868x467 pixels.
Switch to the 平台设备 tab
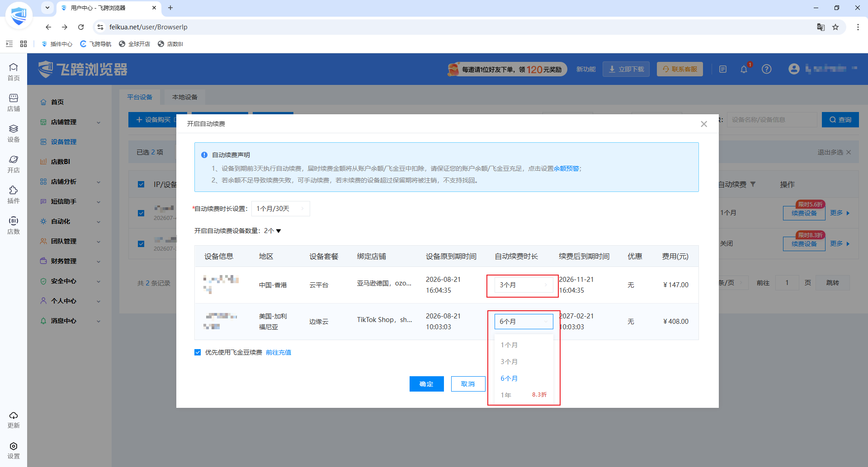tap(140, 97)
